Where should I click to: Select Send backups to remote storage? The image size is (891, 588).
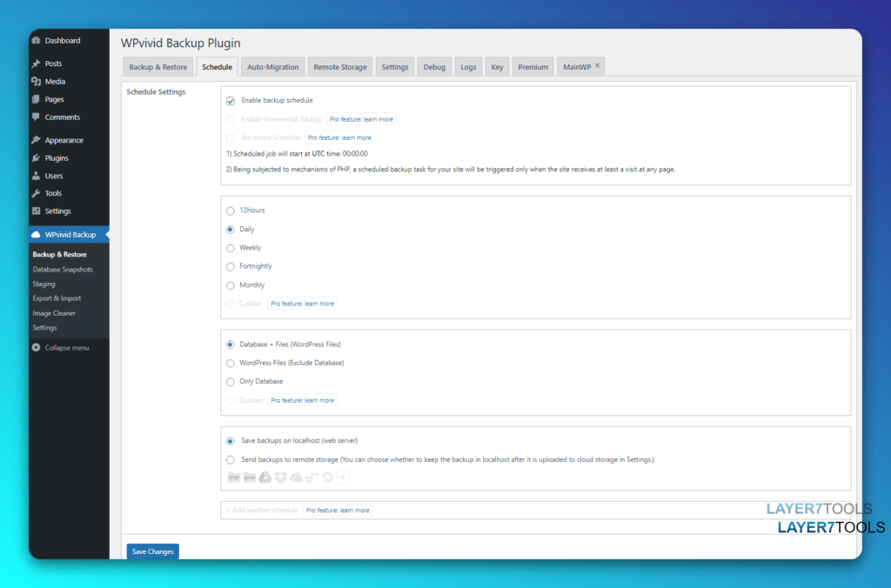230,459
